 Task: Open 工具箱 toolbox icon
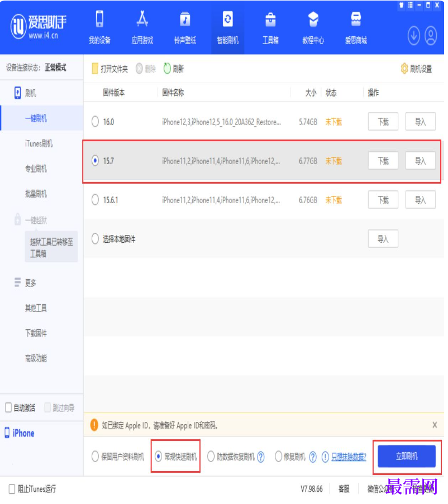(x=270, y=27)
